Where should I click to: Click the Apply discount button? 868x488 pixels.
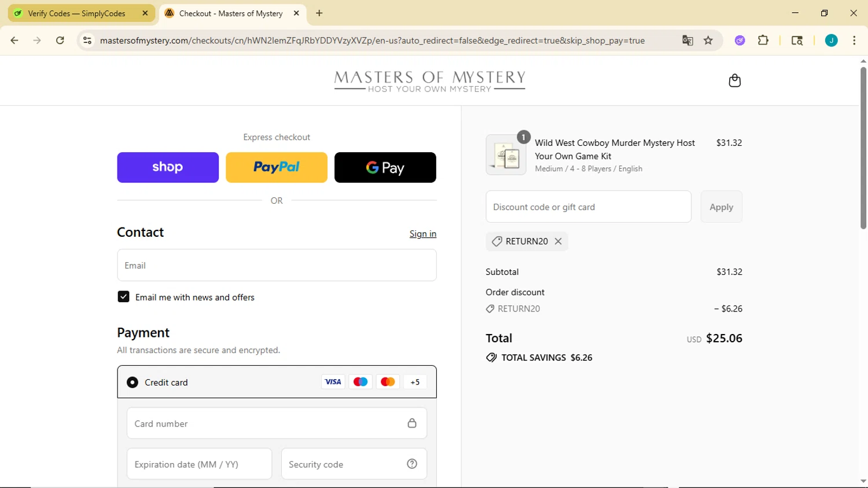point(721,207)
